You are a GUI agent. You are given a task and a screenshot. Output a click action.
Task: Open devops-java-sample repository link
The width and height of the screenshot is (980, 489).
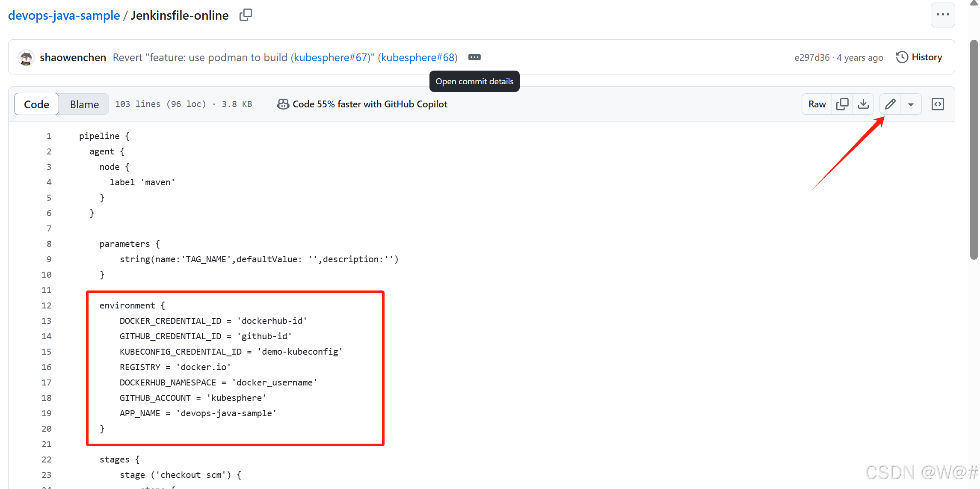tap(64, 15)
